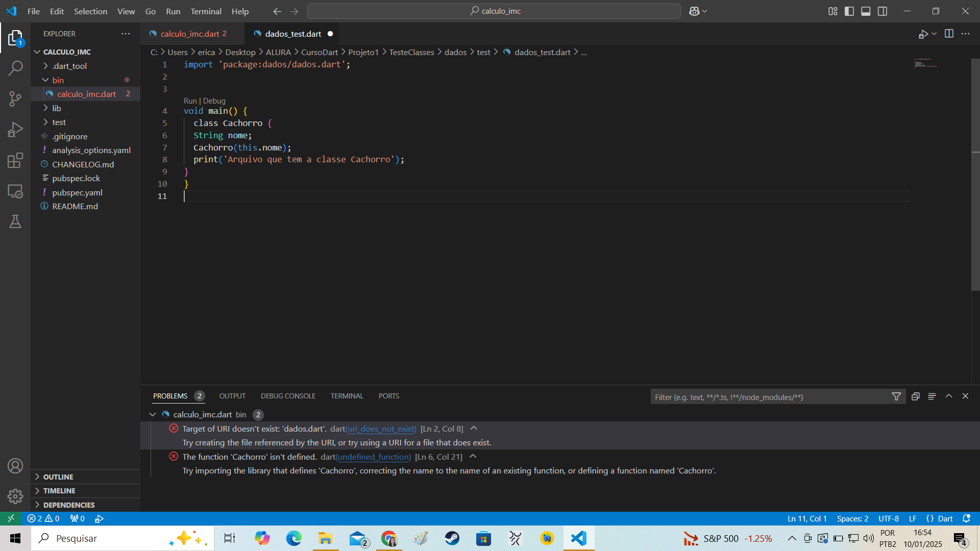980x551 pixels.
Task: Toggle the Secondary Side Bar
Action: [883, 11]
